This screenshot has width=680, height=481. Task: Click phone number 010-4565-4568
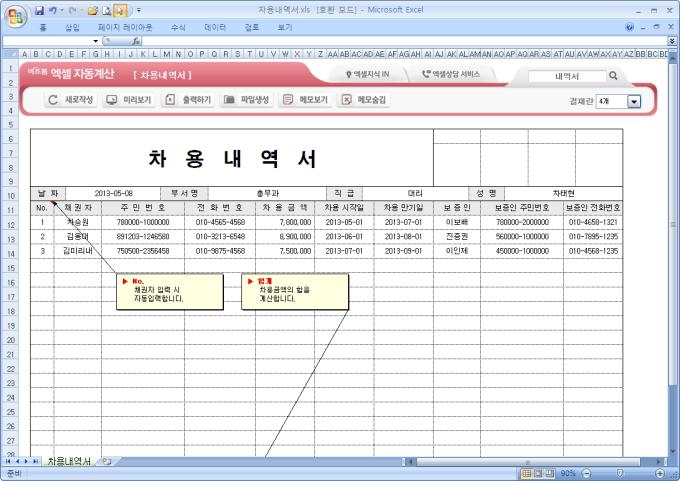pos(220,223)
